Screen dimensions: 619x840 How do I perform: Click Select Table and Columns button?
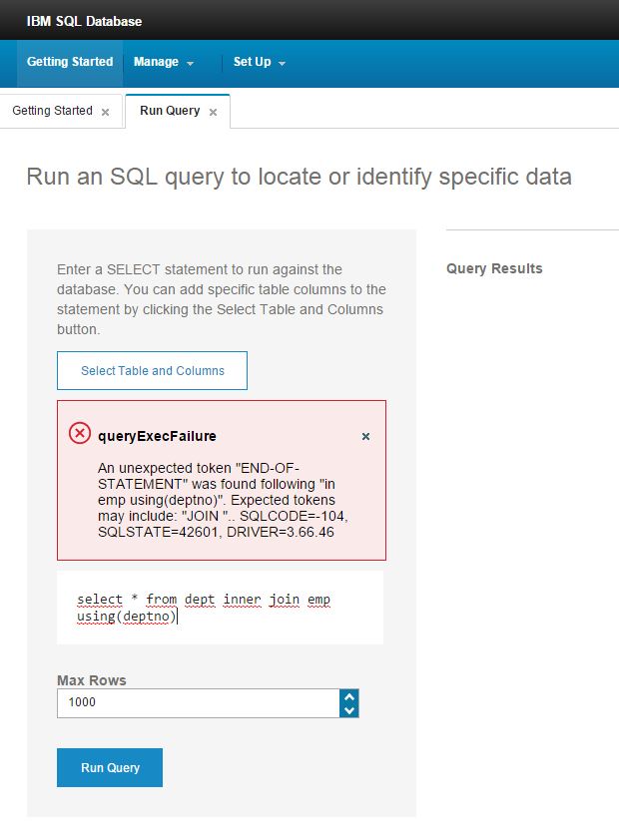pyautogui.click(x=152, y=371)
